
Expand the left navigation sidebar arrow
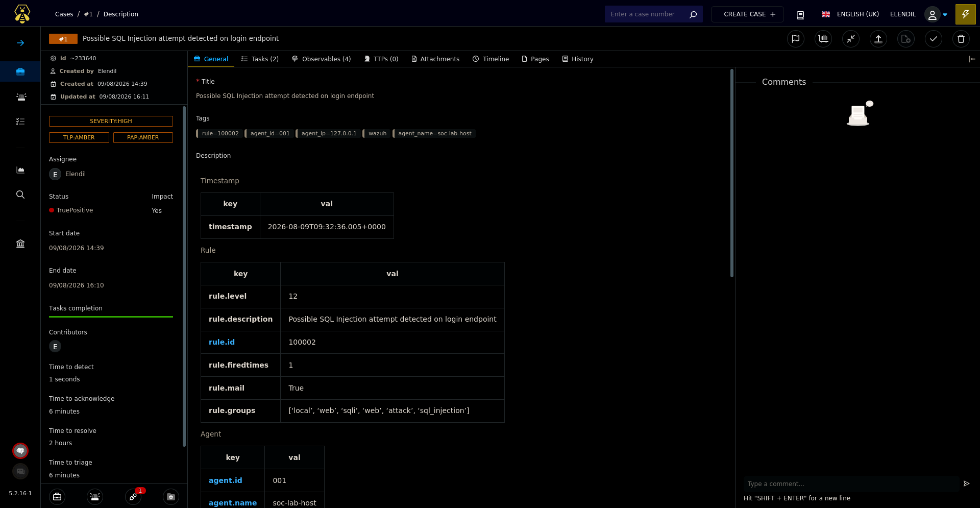(x=20, y=43)
